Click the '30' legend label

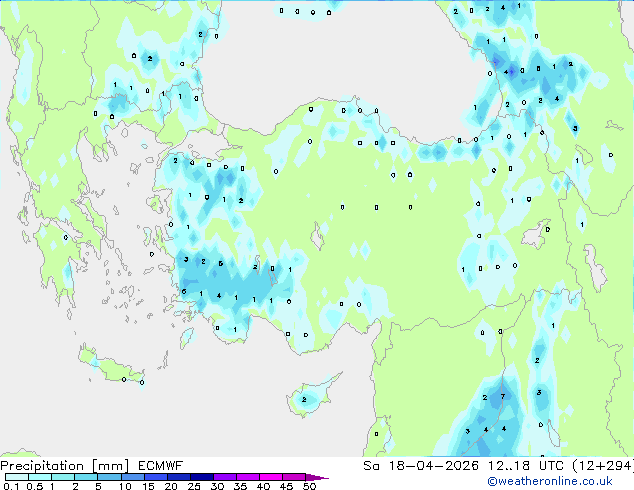tap(217, 486)
